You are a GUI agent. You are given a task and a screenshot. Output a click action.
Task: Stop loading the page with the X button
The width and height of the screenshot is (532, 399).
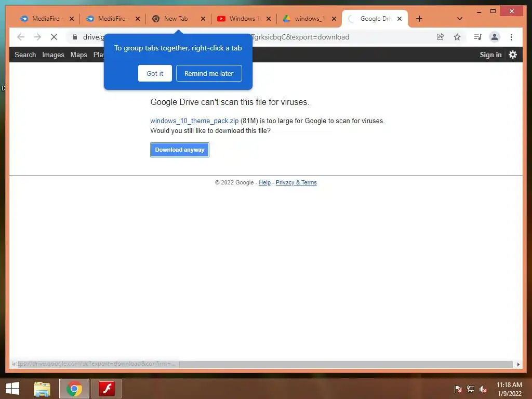click(54, 37)
